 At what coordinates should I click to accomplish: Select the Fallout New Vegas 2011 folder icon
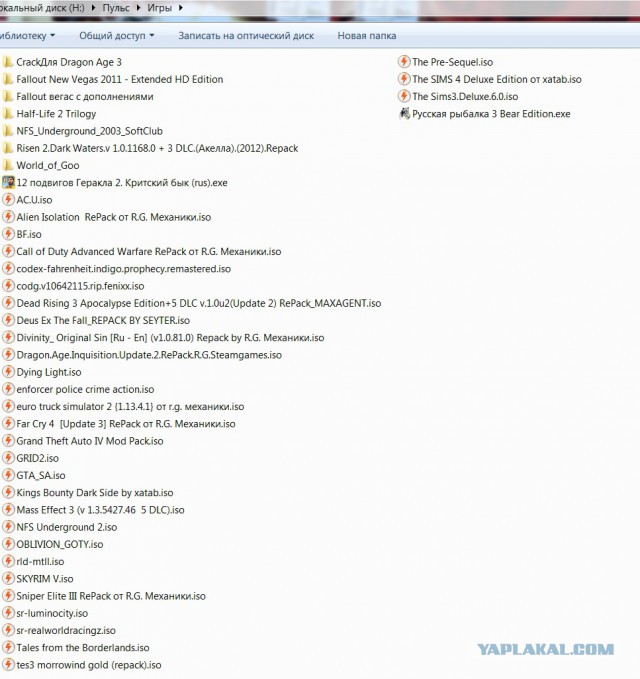click(7, 79)
